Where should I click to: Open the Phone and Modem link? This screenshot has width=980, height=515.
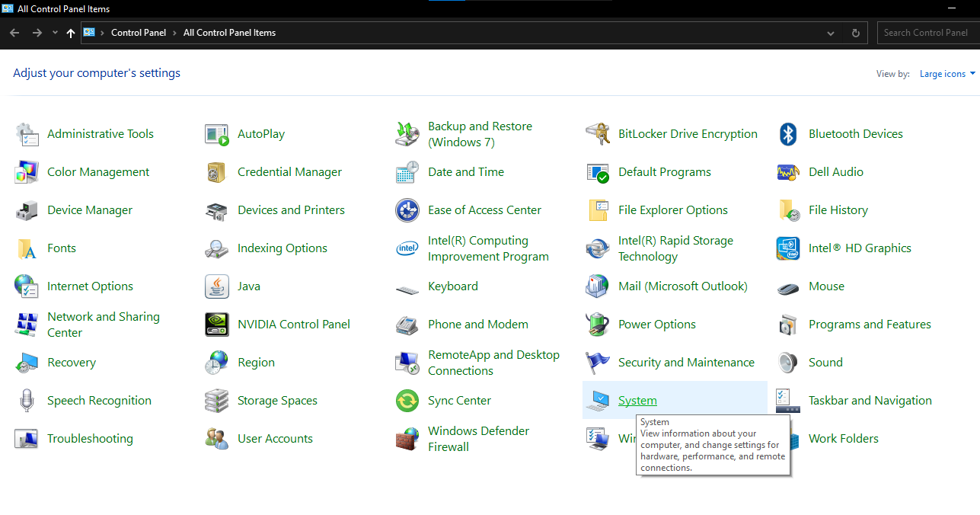point(477,325)
